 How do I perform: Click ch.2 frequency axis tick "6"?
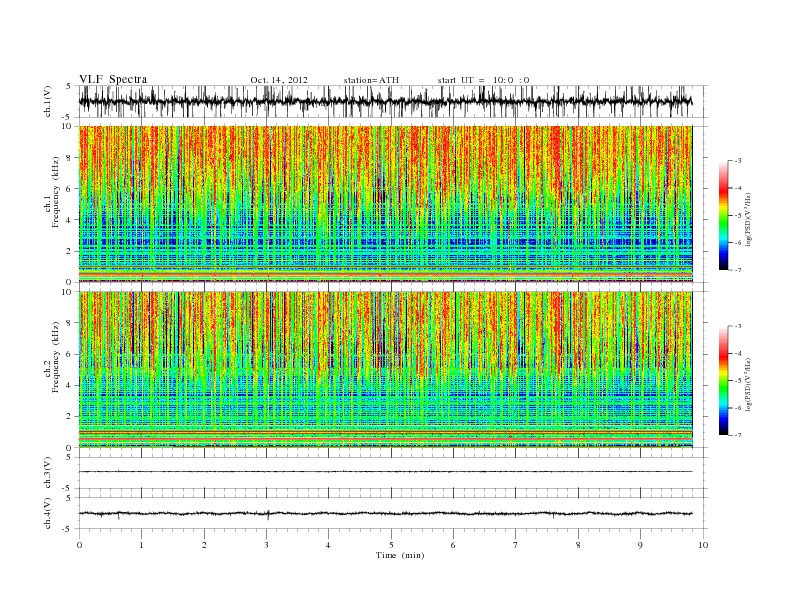pos(69,354)
